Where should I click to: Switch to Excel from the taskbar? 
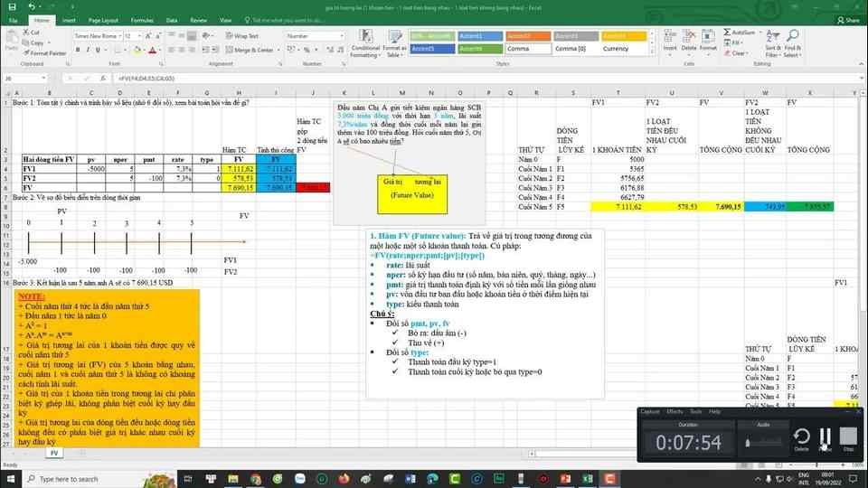click(588, 479)
